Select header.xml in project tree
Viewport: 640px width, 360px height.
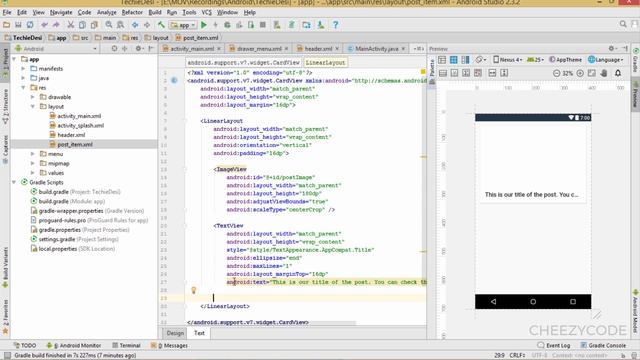(x=71, y=135)
